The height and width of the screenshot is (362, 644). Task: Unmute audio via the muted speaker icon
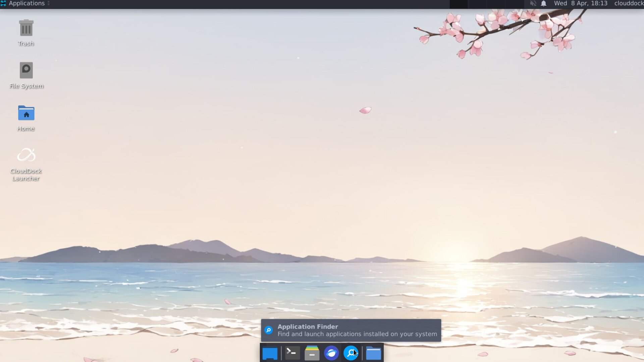(x=533, y=3)
